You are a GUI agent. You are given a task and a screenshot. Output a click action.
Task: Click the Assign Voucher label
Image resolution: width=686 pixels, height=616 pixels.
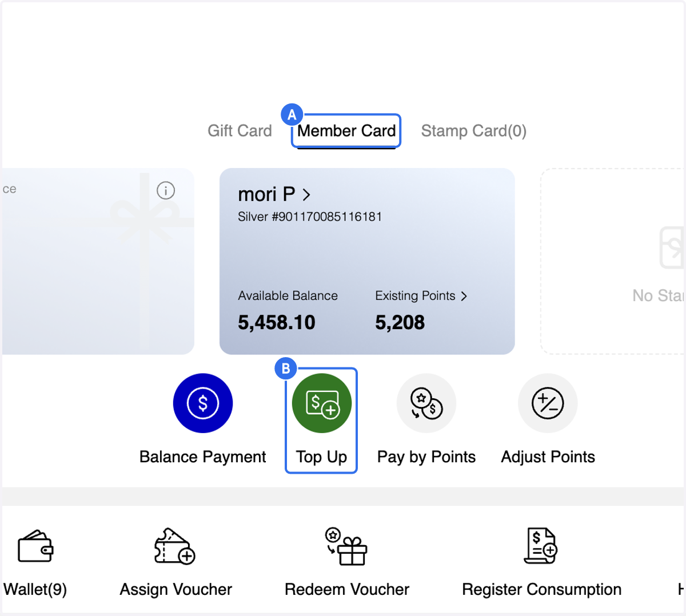(x=176, y=589)
